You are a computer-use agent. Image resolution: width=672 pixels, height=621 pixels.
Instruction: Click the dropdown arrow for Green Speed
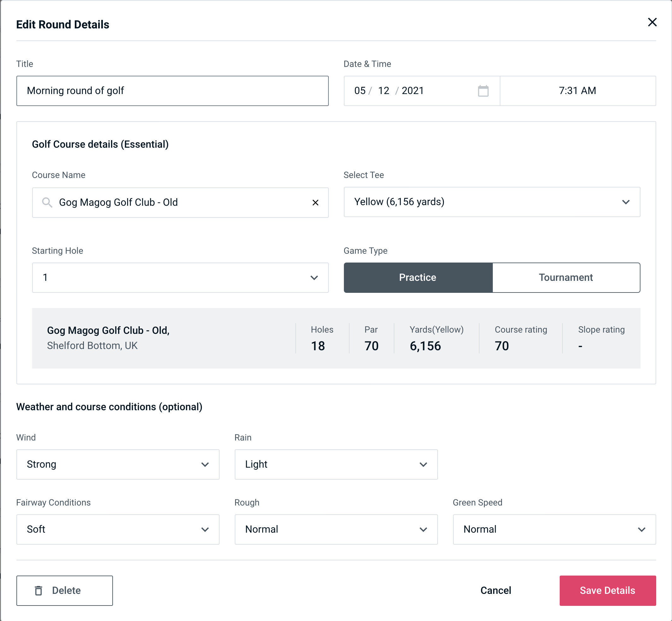[x=642, y=529]
